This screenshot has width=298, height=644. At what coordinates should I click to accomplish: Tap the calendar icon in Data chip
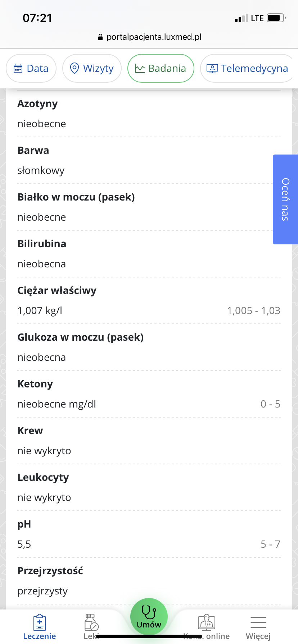point(18,68)
